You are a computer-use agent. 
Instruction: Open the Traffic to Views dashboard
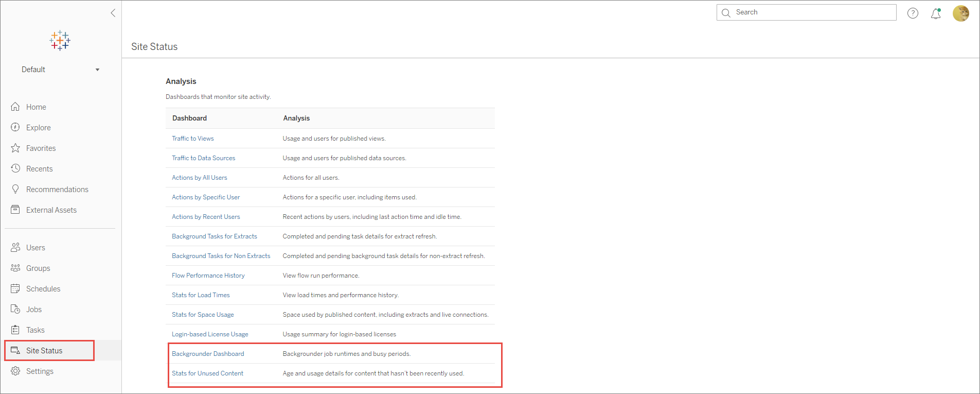[x=192, y=139]
